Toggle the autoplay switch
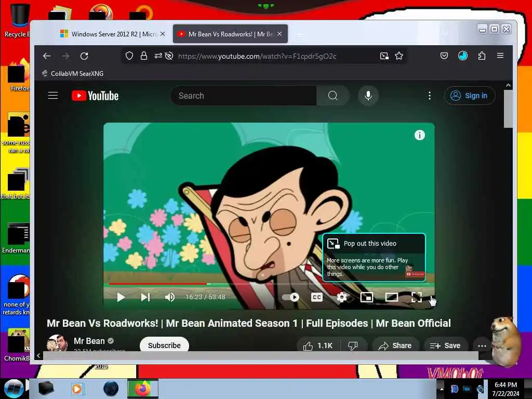Screen dimensions: 532x399 pos(290,297)
